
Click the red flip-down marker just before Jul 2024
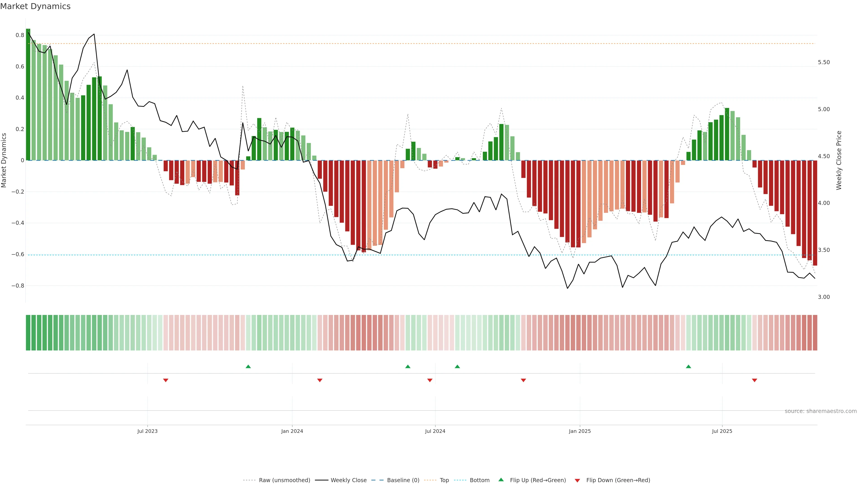pyautogui.click(x=430, y=380)
